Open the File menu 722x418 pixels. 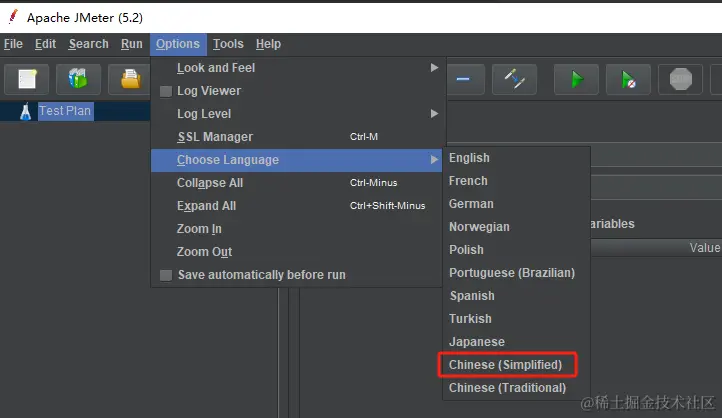tap(13, 44)
